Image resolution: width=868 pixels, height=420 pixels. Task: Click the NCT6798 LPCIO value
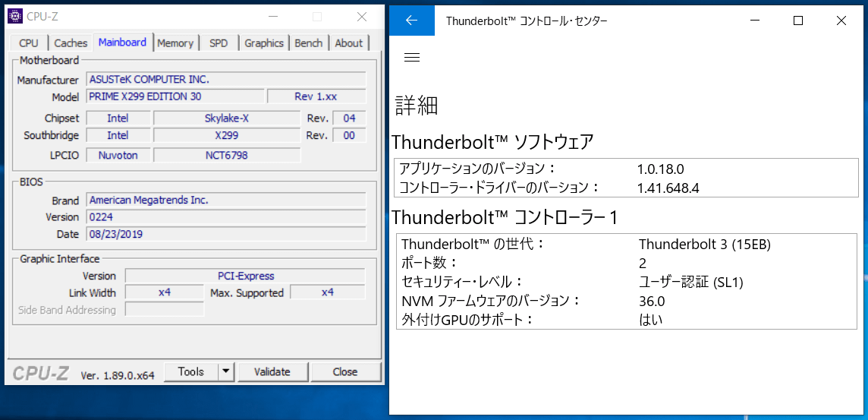226,155
